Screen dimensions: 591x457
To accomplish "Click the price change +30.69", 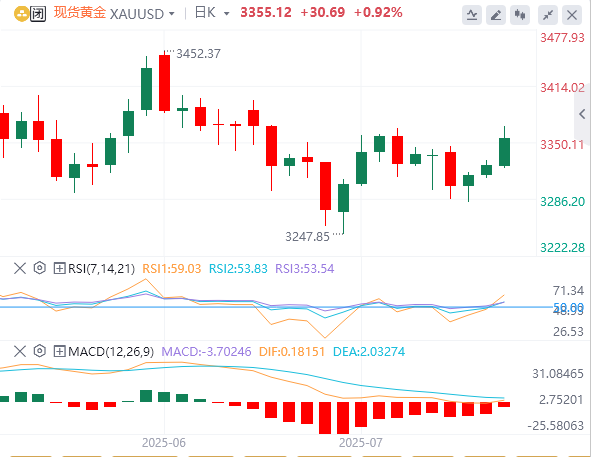I will 323,13.
